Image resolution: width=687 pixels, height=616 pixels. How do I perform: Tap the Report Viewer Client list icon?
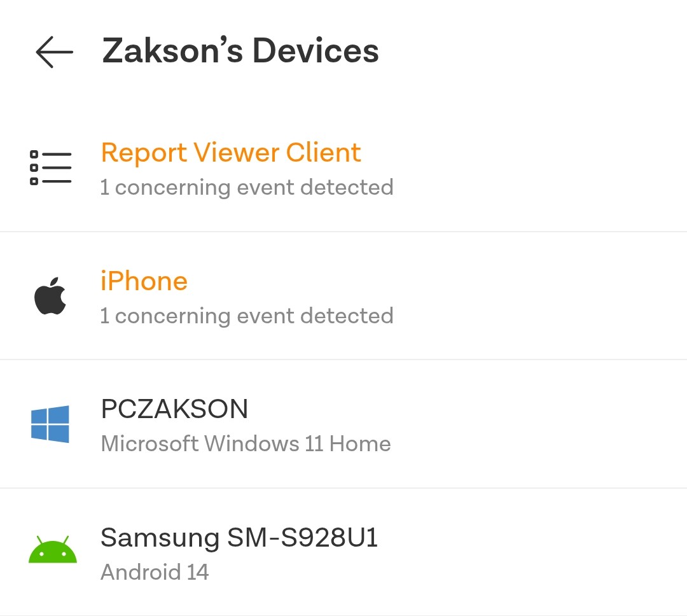pos(50,167)
